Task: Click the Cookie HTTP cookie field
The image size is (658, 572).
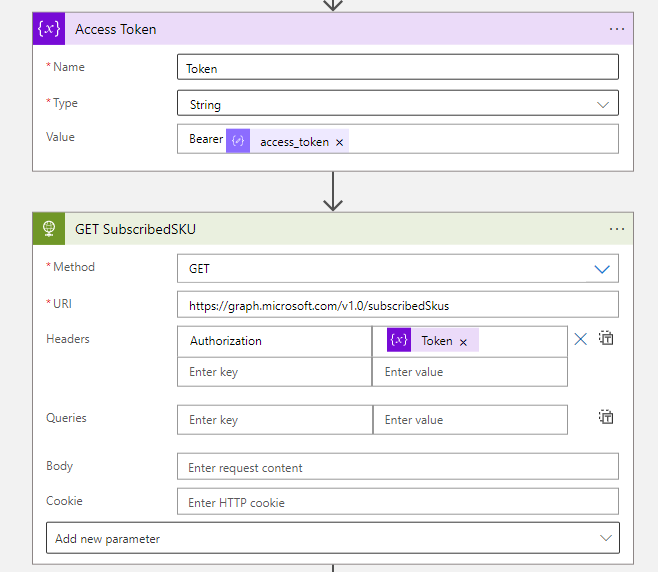Action: 397,501
